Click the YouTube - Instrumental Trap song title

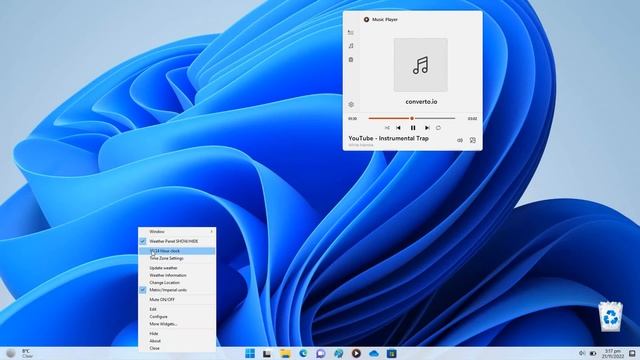(x=388, y=138)
